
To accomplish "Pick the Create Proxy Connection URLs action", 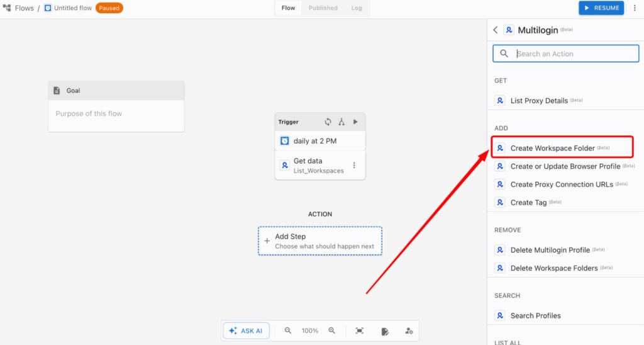I will click(x=565, y=184).
